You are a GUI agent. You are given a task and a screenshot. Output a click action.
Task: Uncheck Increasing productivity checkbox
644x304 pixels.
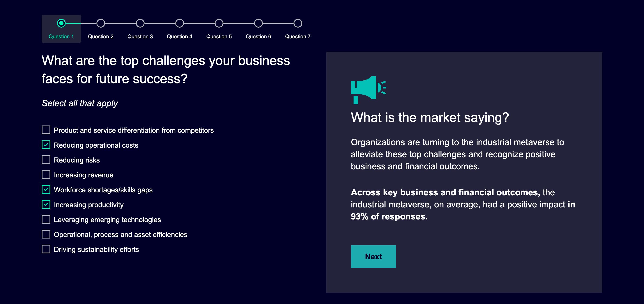pyautogui.click(x=46, y=205)
